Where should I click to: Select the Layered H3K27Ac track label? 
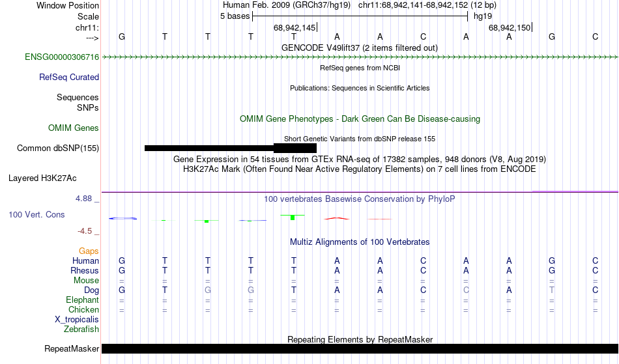tap(42, 178)
